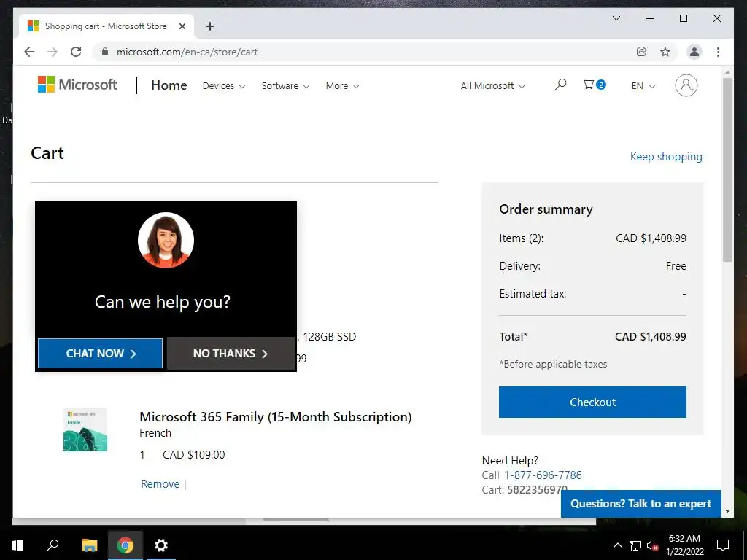The image size is (747, 560).
Task: Click the chat agent avatar photo
Action: tap(166, 240)
